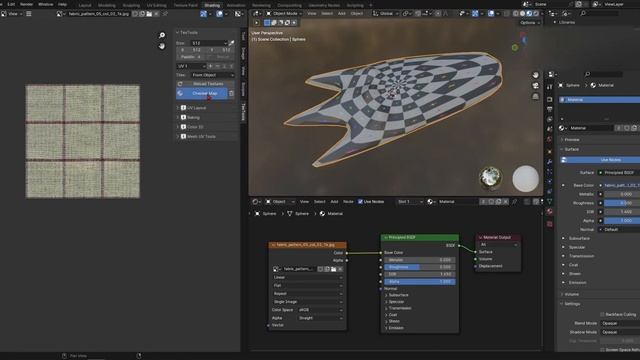640x360 pixels.
Task: Click the green Y axis gizmo dot
Action: 515,48
